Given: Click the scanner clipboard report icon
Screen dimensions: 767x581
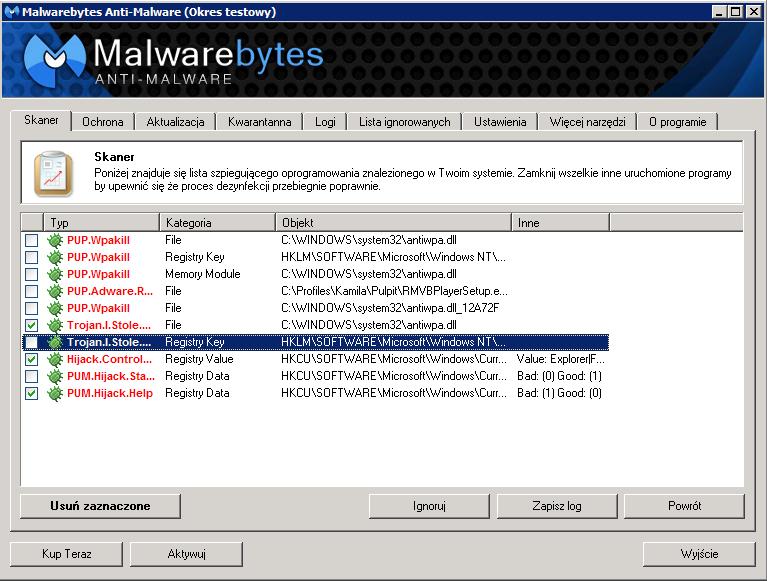Looking at the screenshot, I should click(53, 173).
